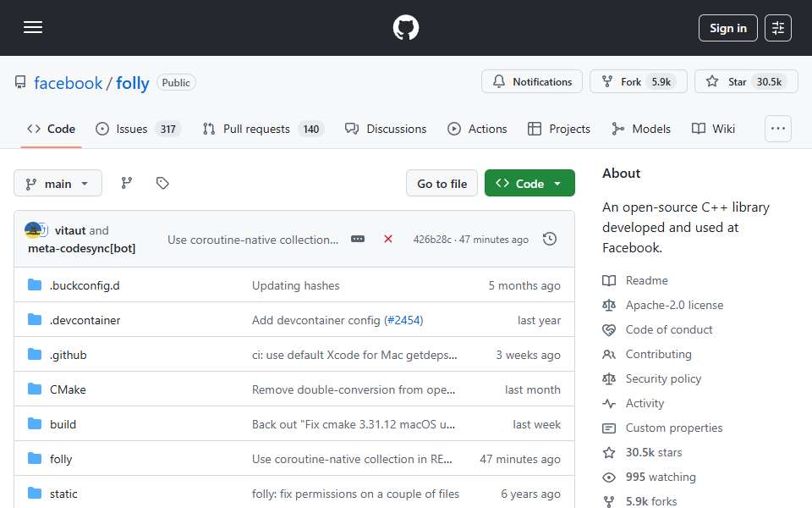This screenshot has width=812, height=508.
Task: Switch to the Code tab
Action: click(x=52, y=129)
